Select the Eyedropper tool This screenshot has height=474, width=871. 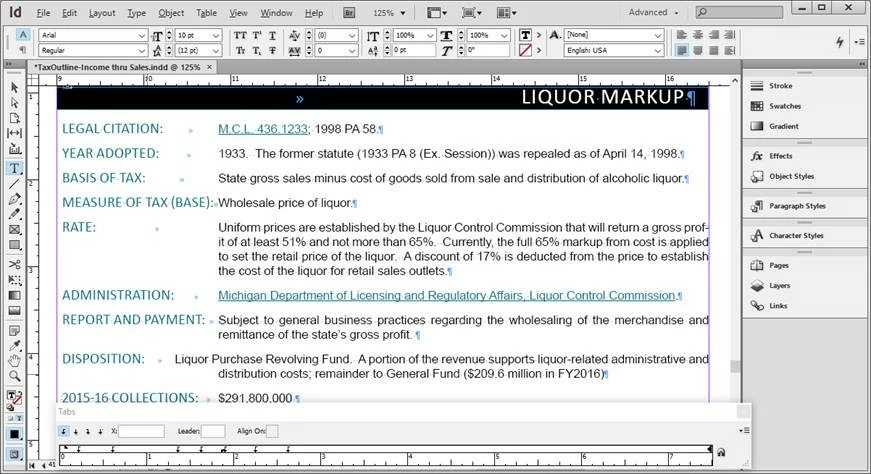tap(14, 346)
